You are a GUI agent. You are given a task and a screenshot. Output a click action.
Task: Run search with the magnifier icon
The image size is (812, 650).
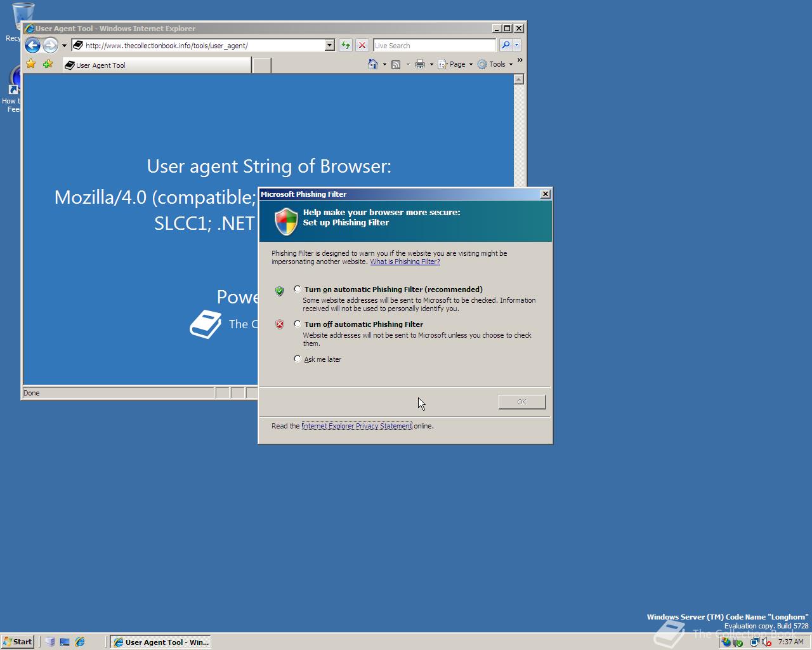pos(505,45)
